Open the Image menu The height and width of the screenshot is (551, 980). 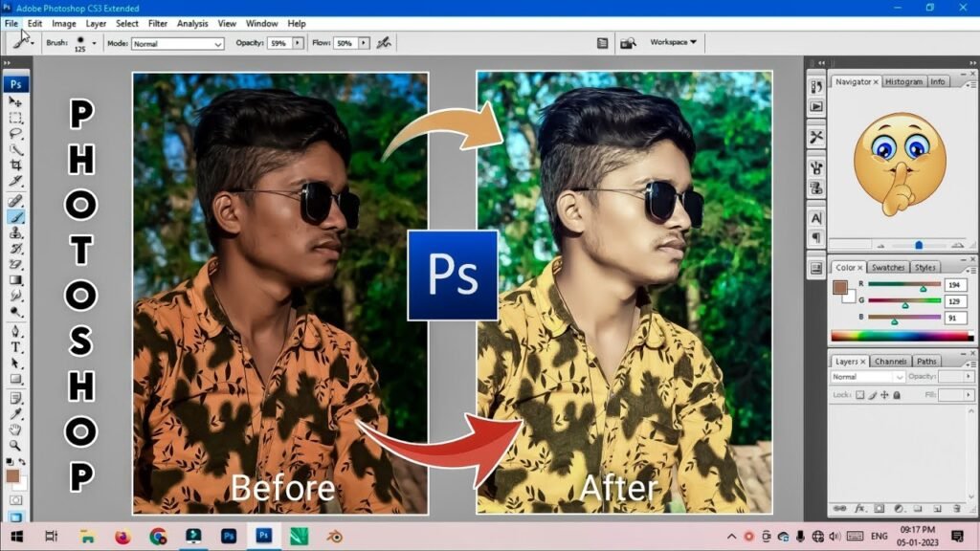coord(64,23)
